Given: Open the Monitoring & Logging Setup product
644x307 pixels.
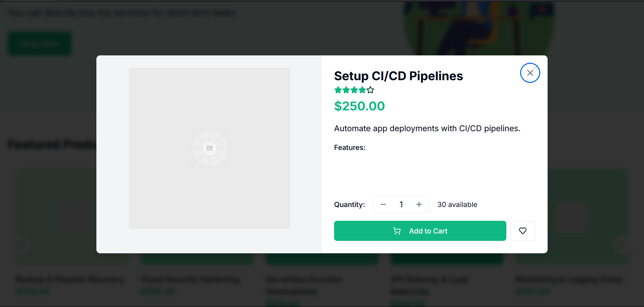Looking at the screenshot, I should pos(569,279).
